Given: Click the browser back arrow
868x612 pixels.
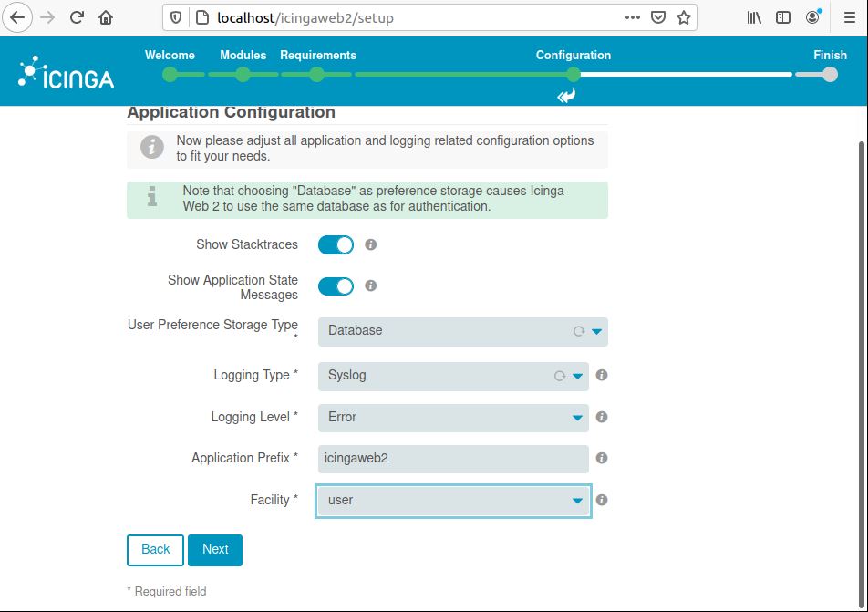Looking at the screenshot, I should click(17, 17).
